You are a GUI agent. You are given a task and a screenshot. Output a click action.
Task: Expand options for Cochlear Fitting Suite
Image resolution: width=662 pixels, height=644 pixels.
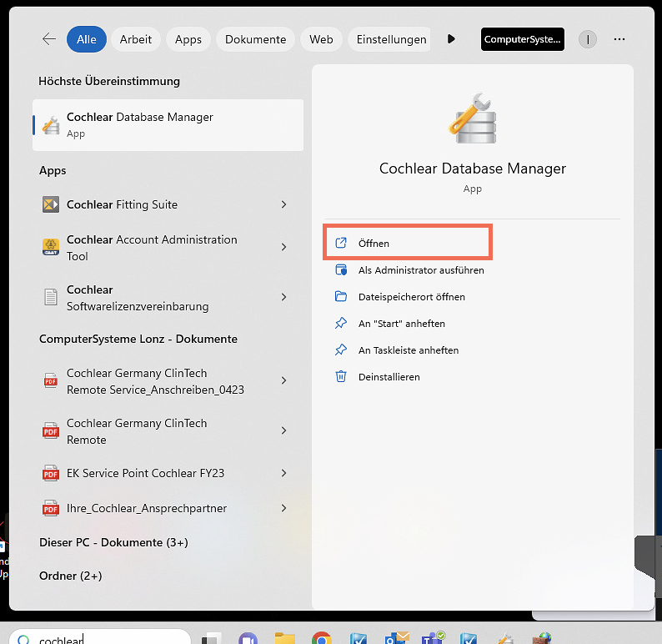(283, 204)
